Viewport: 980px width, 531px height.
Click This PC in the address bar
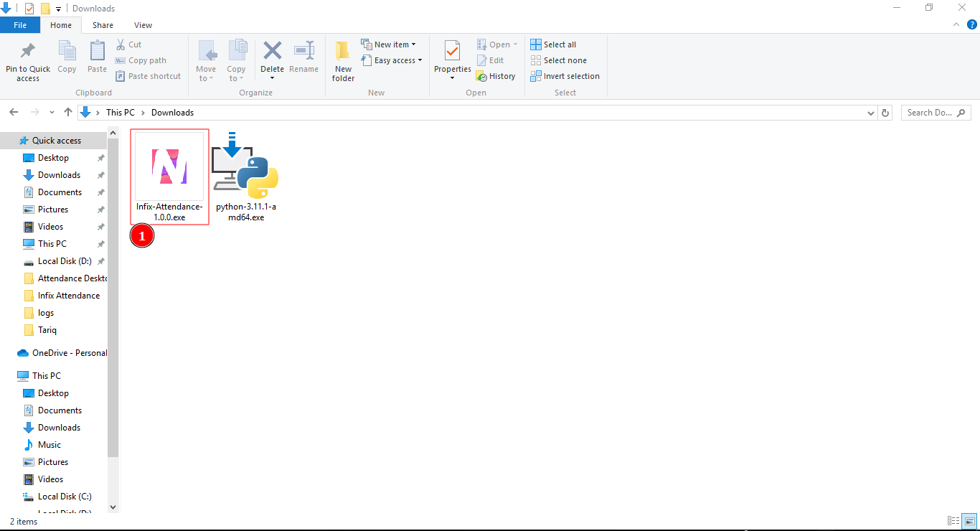[x=121, y=113]
